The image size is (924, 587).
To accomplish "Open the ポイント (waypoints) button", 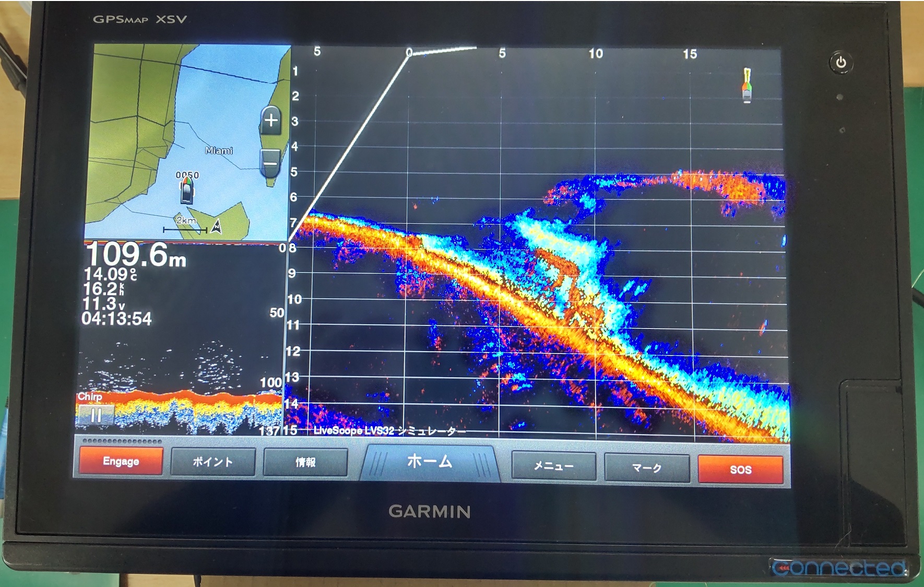I will tap(213, 462).
